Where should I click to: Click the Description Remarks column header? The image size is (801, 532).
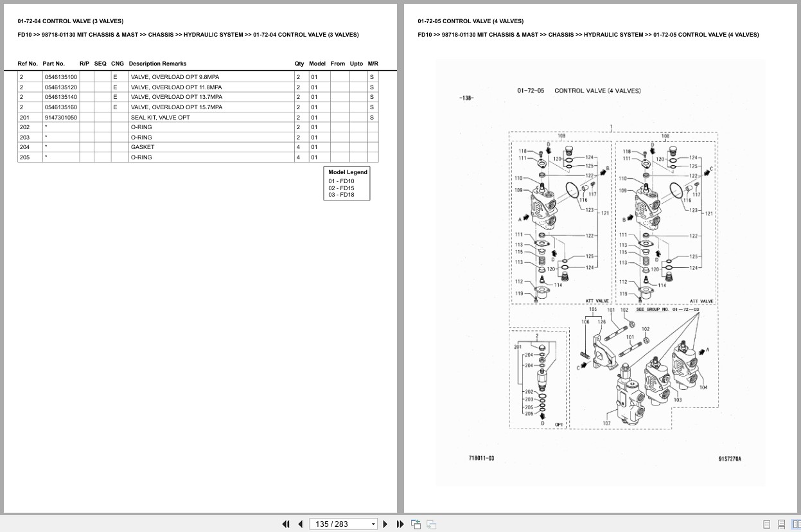157,64
